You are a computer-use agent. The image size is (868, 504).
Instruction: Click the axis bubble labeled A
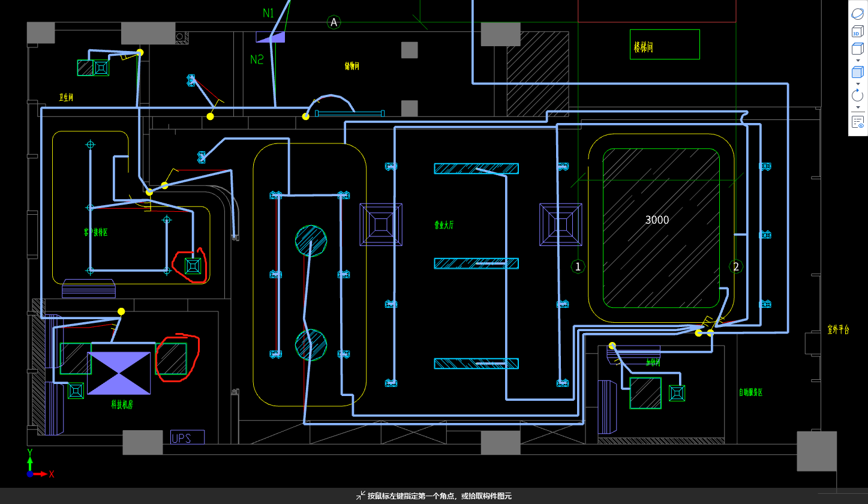[x=334, y=23]
